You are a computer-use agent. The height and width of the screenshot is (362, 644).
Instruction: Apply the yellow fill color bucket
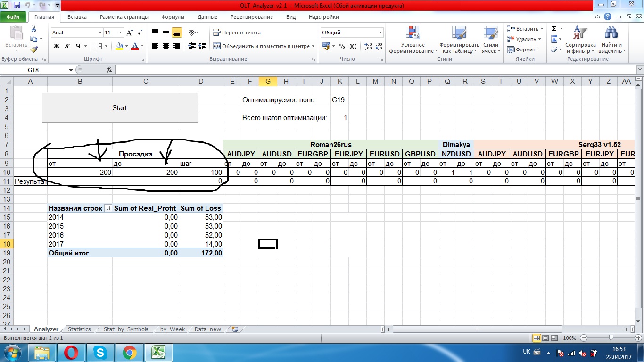tap(119, 46)
